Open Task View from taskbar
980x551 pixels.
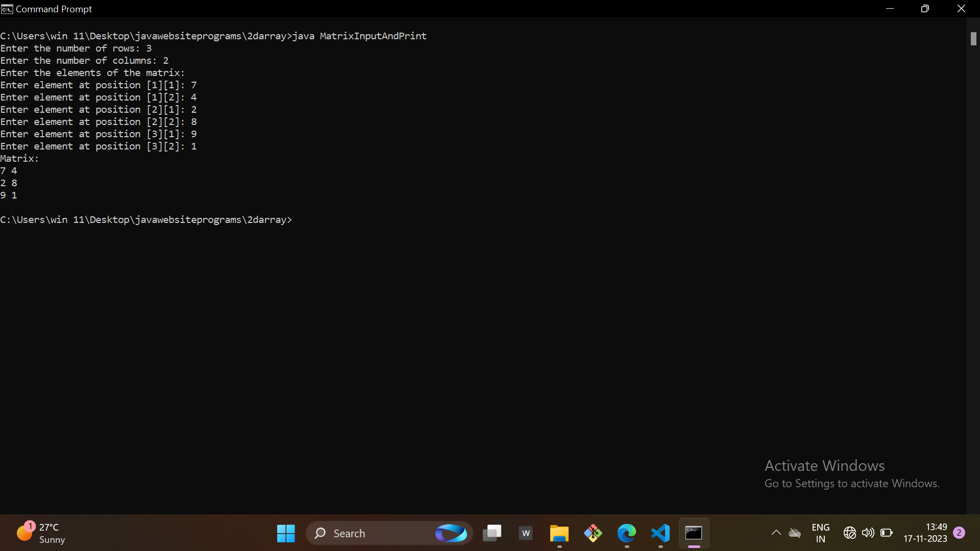click(x=492, y=533)
